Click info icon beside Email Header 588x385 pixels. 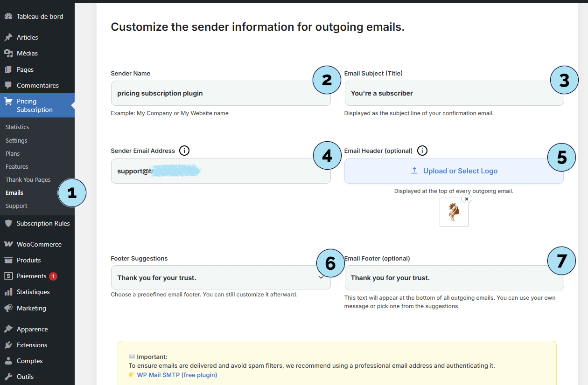click(422, 151)
